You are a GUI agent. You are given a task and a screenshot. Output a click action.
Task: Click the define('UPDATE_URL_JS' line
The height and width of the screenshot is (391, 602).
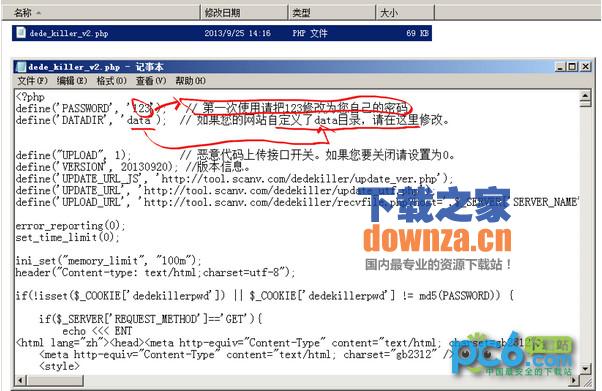234,179
